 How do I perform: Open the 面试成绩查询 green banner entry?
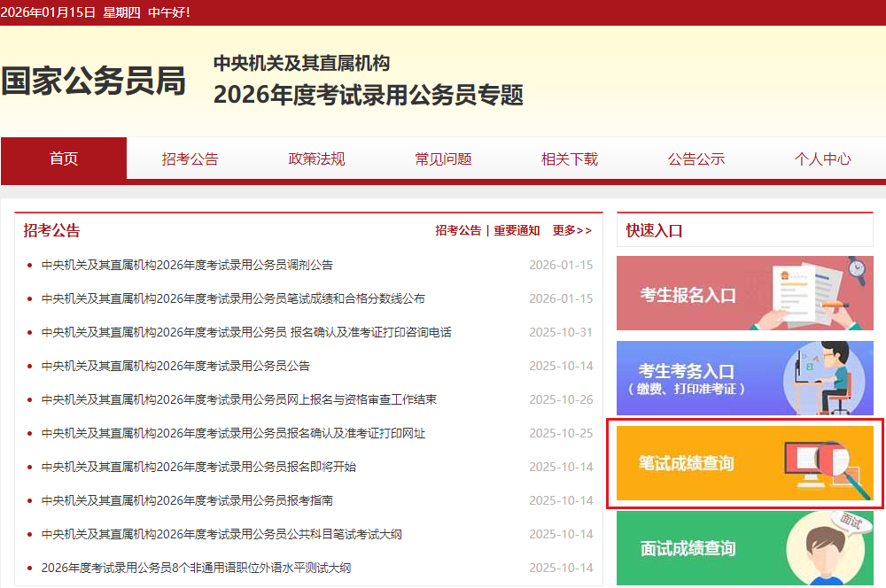(745, 548)
